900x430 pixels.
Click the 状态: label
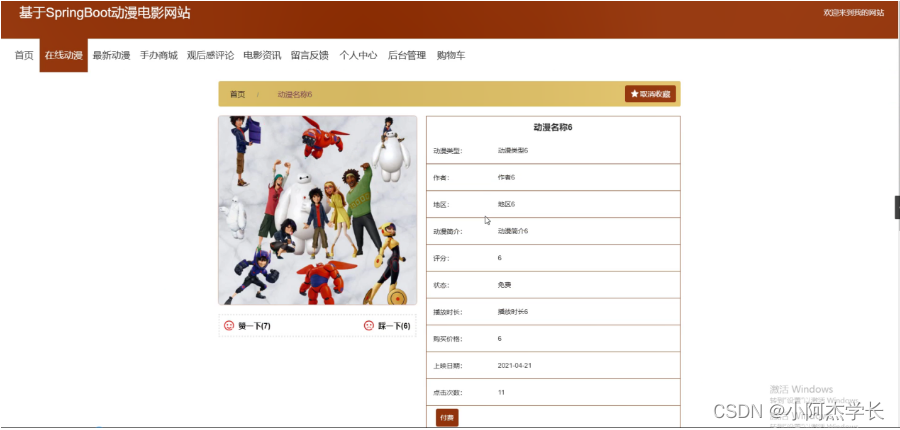tap(441, 285)
